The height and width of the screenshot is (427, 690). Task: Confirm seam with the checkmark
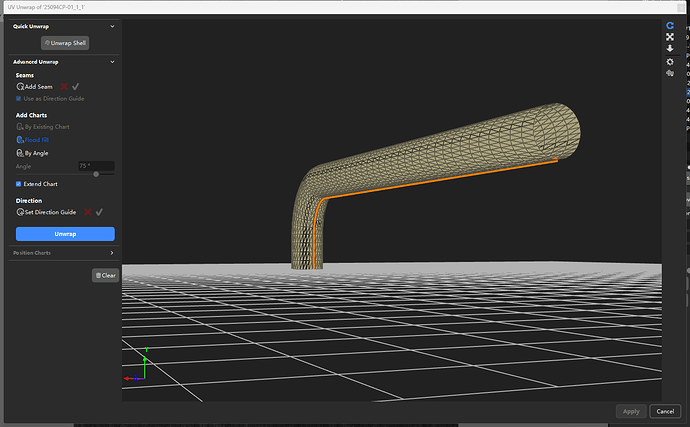click(x=76, y=87)
